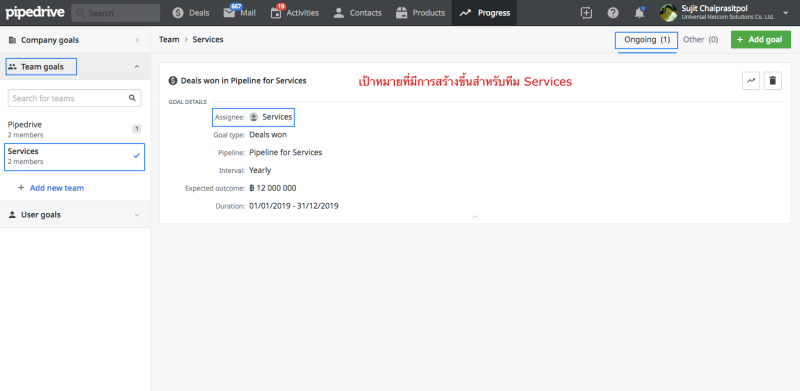
Task: Click the Pipeline for Services value
Action: pos(286,152)
